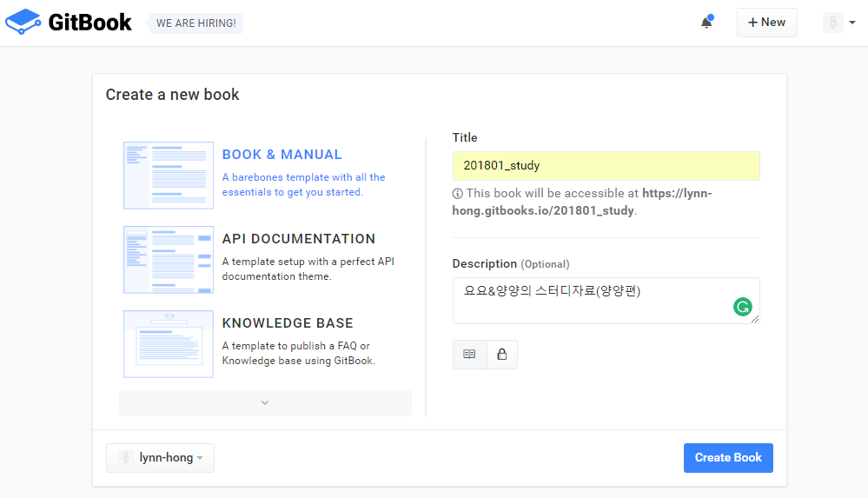
Task: Select the Knowledge Base template thumbnail
Action: (169, 343)
